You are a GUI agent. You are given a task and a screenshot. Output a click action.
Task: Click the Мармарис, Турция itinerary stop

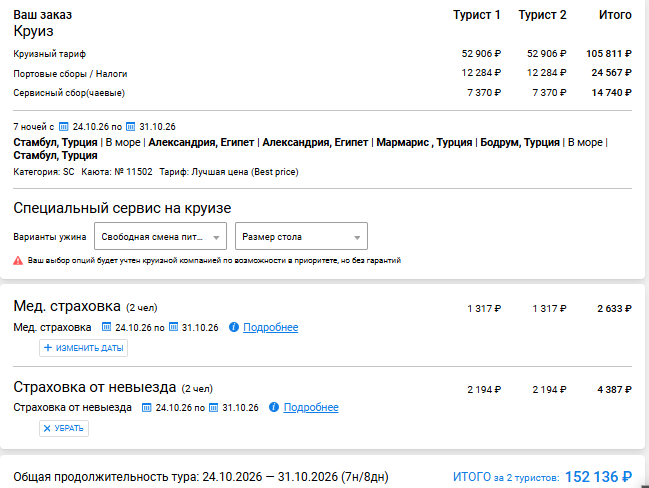coord(424,142)
